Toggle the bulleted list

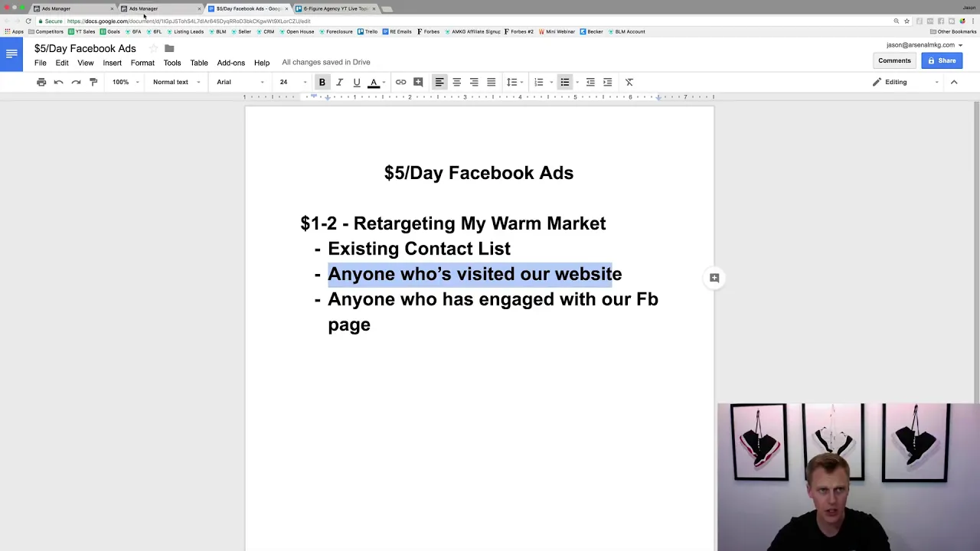[564, 82]
